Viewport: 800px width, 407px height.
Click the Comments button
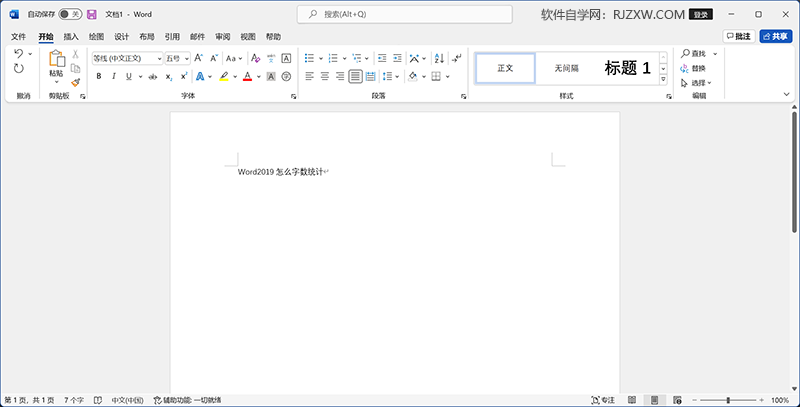(739, 36)
